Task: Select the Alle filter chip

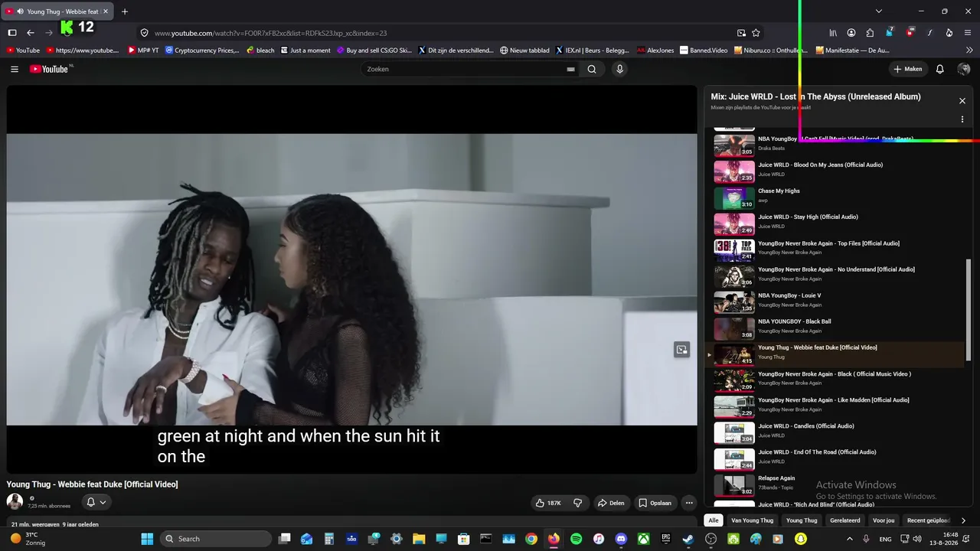Action: click(x=714, y=520)
